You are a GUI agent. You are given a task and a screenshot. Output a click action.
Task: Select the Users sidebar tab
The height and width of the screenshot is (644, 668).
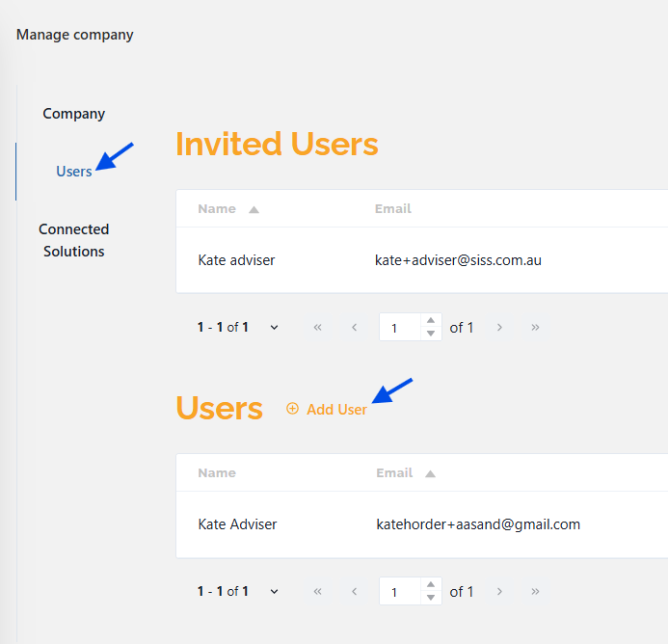(74, 172)
